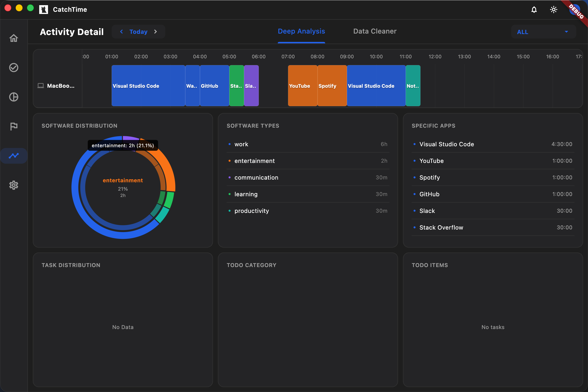This screenshot has width=588, height=392.
Task: Click the laptop icon beside MacBook label
Action: [41, 86]
